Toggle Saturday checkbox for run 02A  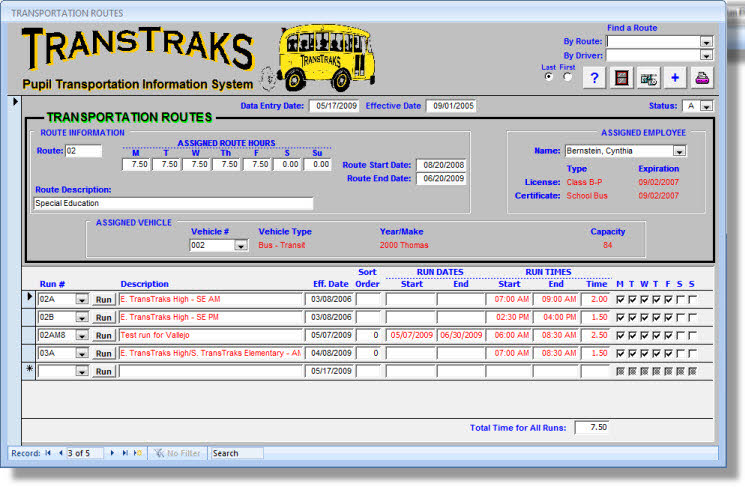[679, 299]
